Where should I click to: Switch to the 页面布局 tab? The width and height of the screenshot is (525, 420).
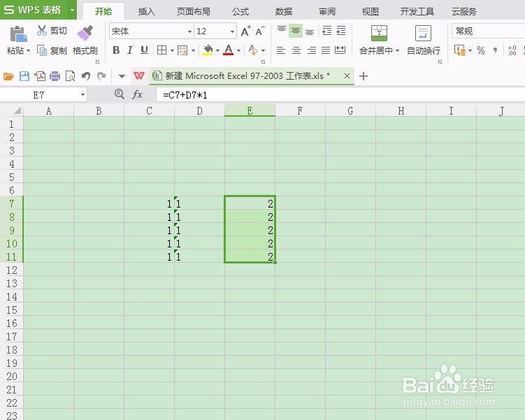[194, 12]
